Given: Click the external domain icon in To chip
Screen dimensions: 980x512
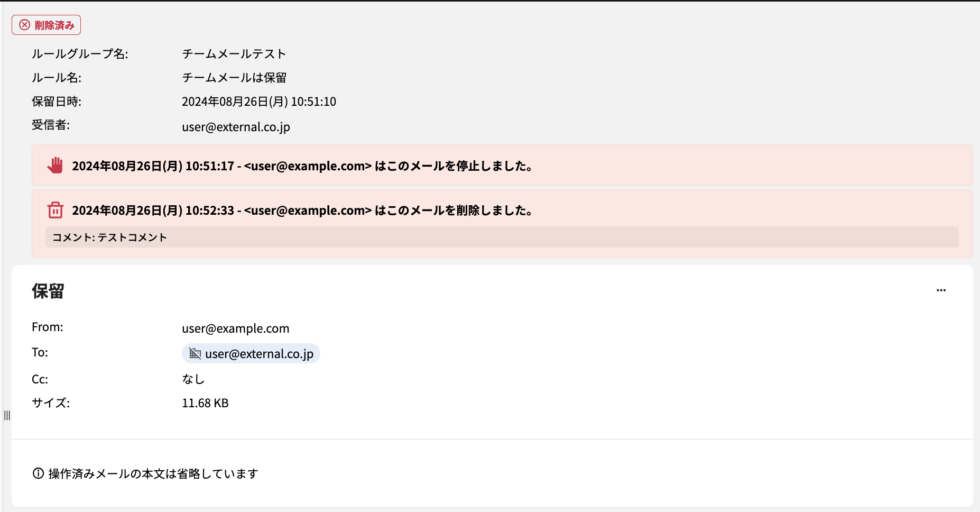Looking at the screenshot, I should (195, 353).
